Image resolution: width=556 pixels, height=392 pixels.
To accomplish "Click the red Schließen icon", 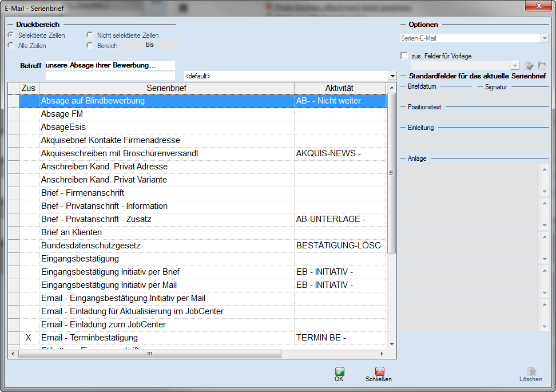I will pyautogui.click(x=379, y=371).
